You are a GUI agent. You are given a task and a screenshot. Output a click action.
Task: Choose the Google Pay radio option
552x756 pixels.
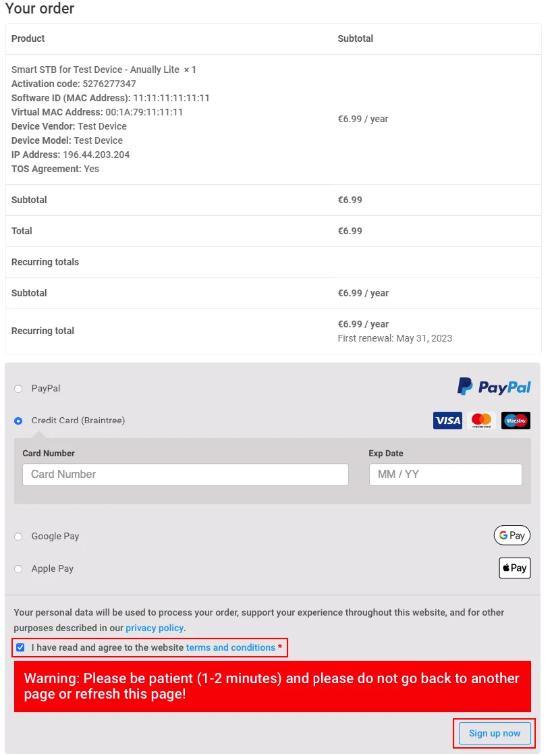click(18, 537)
